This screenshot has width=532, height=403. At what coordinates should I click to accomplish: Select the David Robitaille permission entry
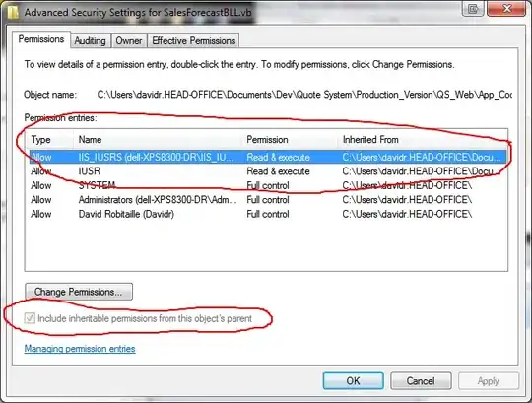[267, 214]
